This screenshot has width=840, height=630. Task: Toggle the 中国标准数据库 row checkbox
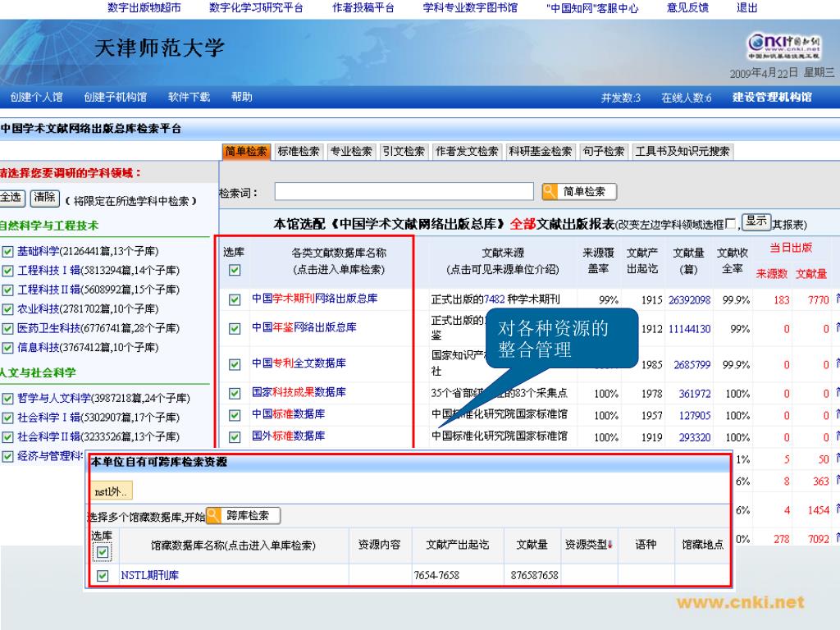pos(235,415)
